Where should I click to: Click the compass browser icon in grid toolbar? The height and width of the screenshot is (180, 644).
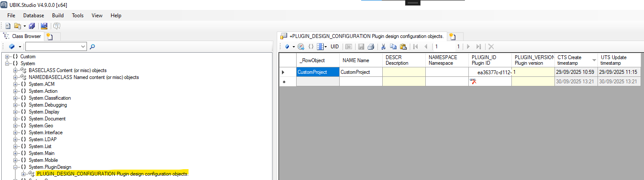(301, 47)
